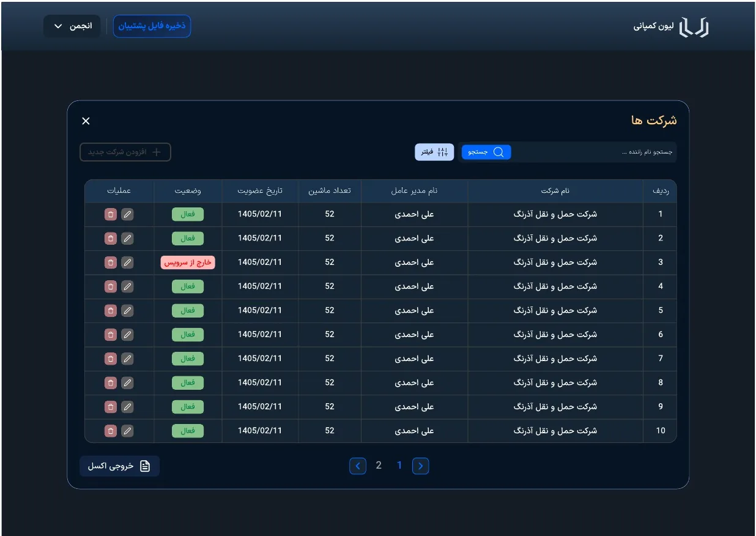Screen dimensions: 756x536
Task: Click the فعال badge in row 5
Action: 188,310
